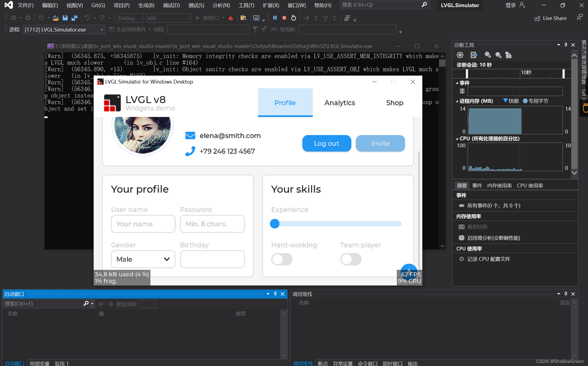Pause debugging with the break all icon
Viewport: 588px width, 366px height.
(x=275, y=18)
